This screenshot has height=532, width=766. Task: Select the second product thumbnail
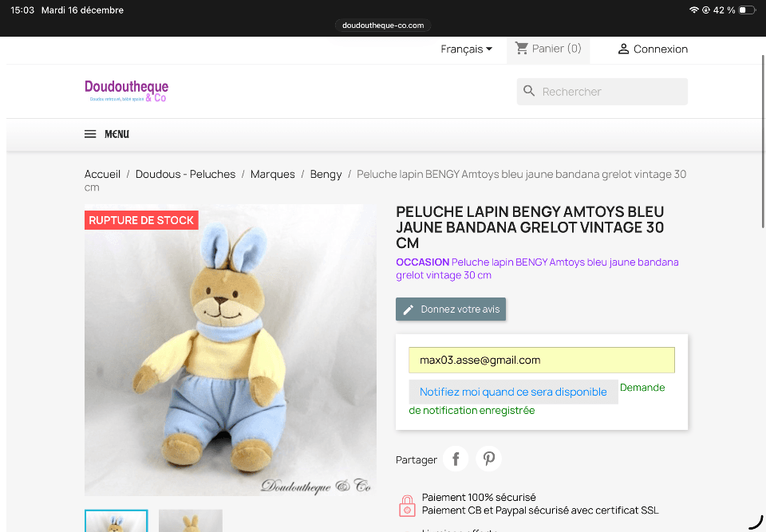191,521
